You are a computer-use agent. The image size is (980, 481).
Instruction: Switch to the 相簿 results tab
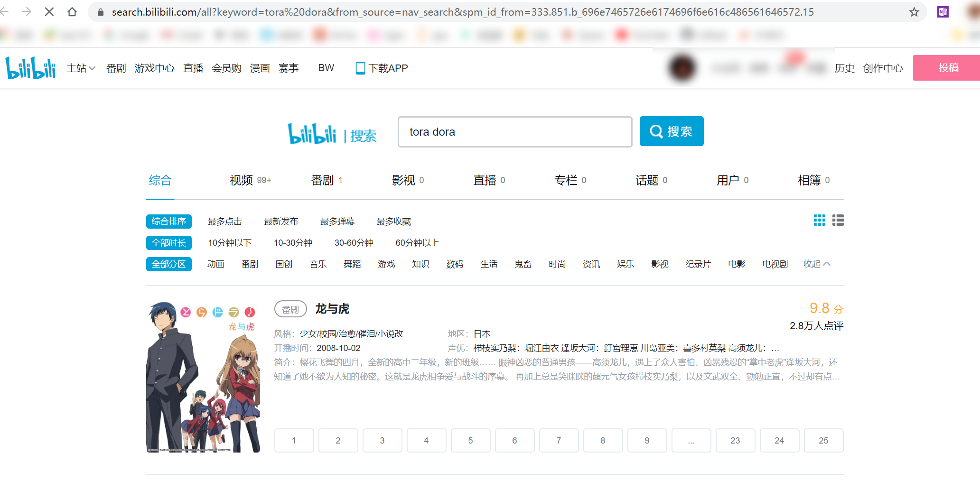pyautogui.click(x=813, y=180)
